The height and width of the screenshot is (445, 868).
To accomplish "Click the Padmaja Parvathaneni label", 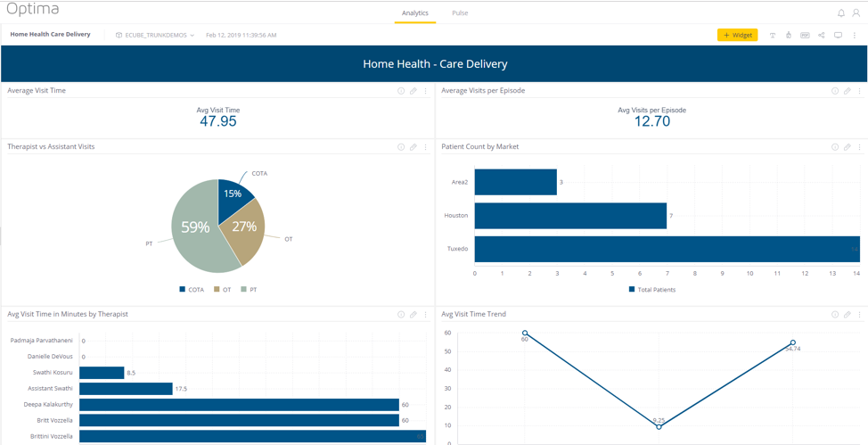I will coord(42,341).
